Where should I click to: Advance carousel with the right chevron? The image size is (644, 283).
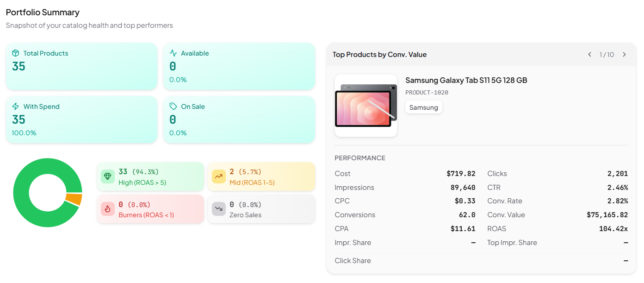tap(624, 54)
